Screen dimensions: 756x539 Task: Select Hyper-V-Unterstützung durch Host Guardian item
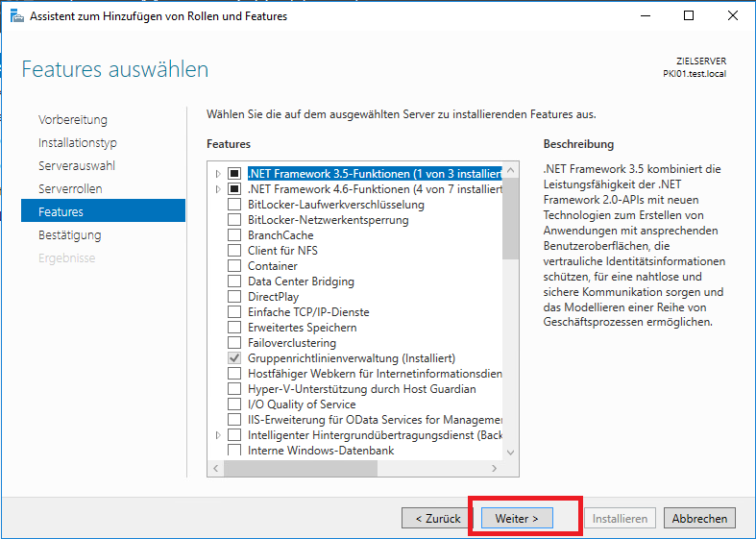click(361, 389)
